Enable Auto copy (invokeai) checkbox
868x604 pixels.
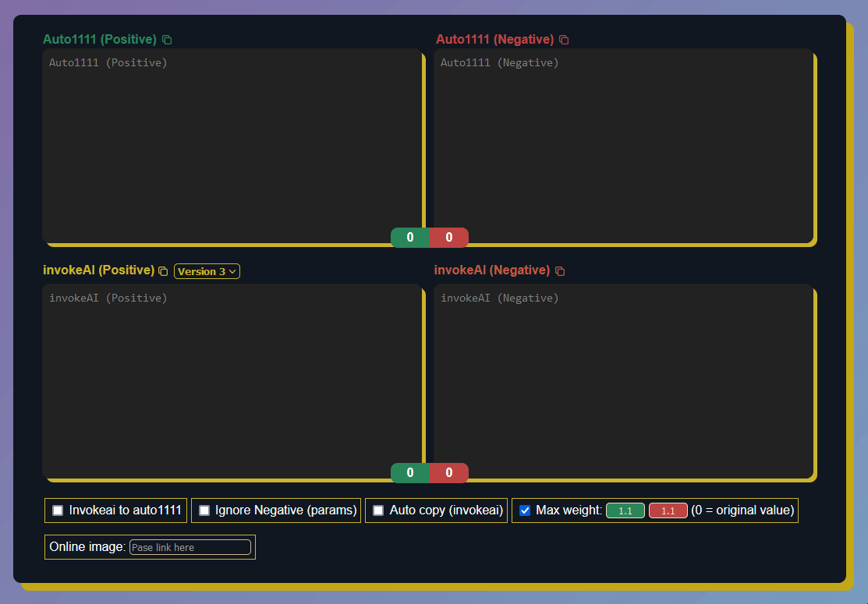pyautogui.click(x=378, y=510)
